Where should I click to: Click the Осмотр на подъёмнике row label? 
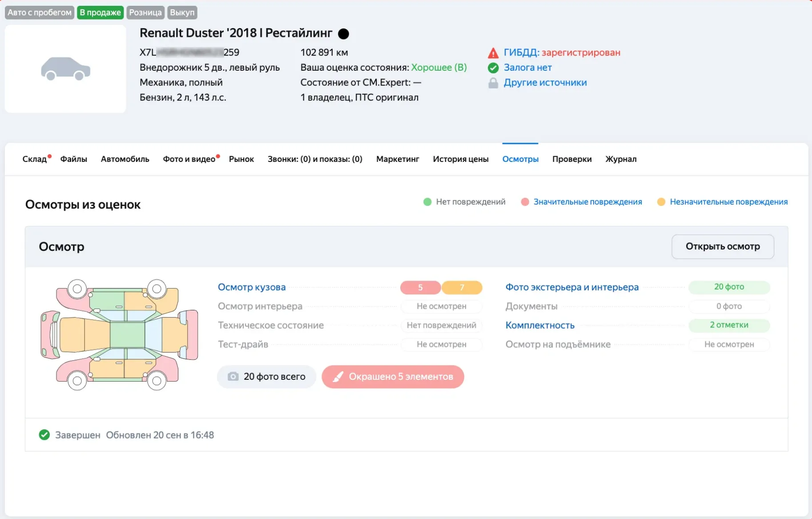(x=558, y=344)
